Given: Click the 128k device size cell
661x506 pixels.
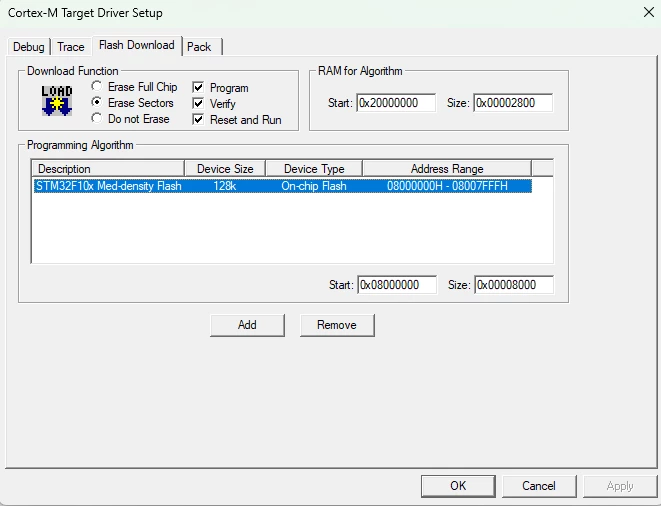Looking at the screenshot, I should click(x=225, y=186).
